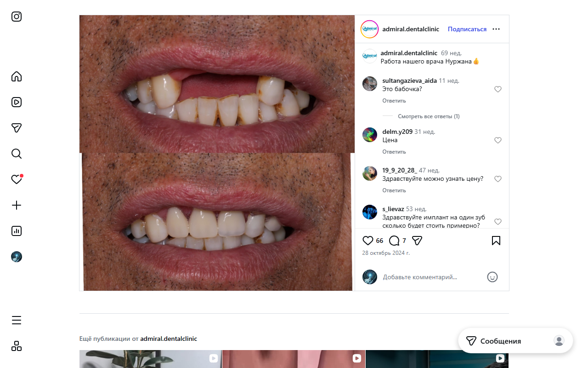Screen dimensions: 588x368
Task: Click the comment bubble icon under post
Action: 394,241
